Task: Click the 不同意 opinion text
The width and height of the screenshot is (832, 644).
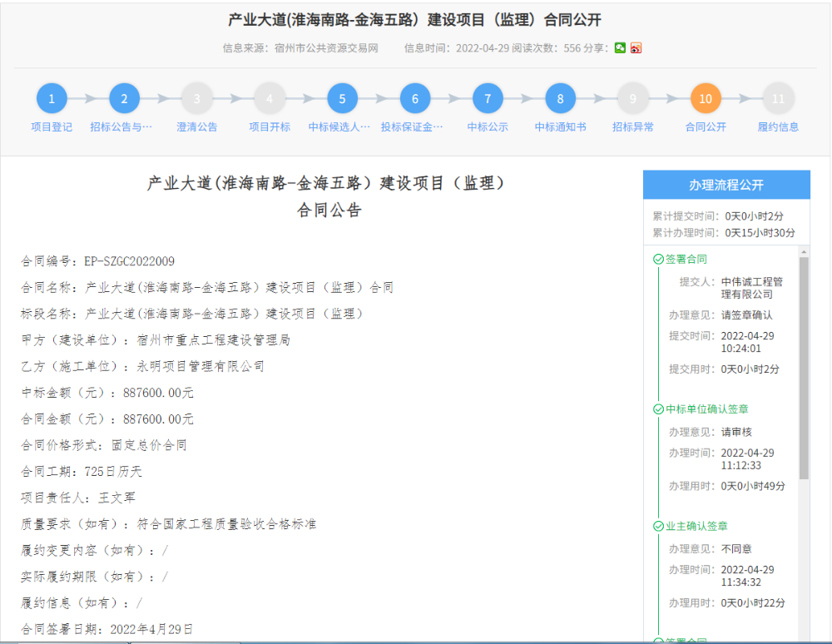Action: tap(736, 548)
